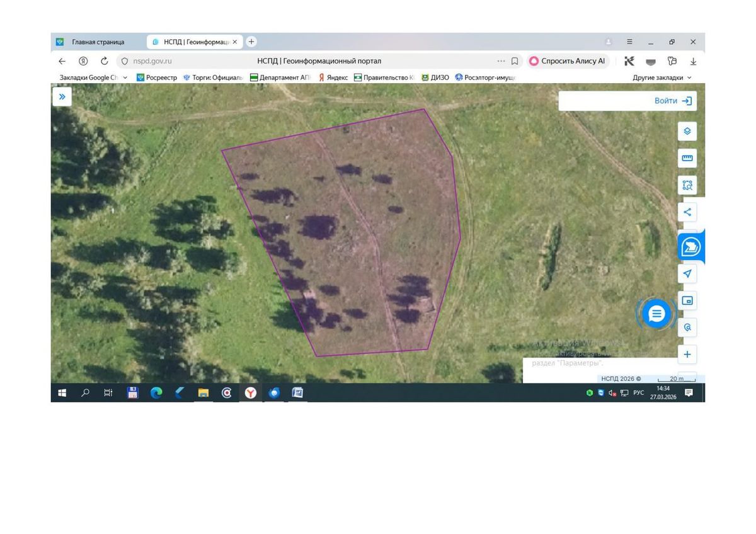The image size is (756, 534).
Task: Open the Правительство bookmark
Action: [384, 77]
